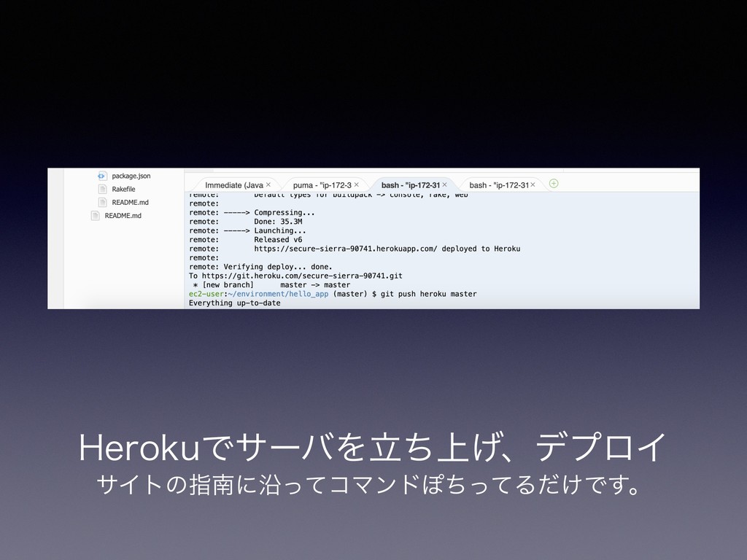
Task: Click the 'Everything up-to-date' output line
Action: pyautogui.click(x=234, y=303)
